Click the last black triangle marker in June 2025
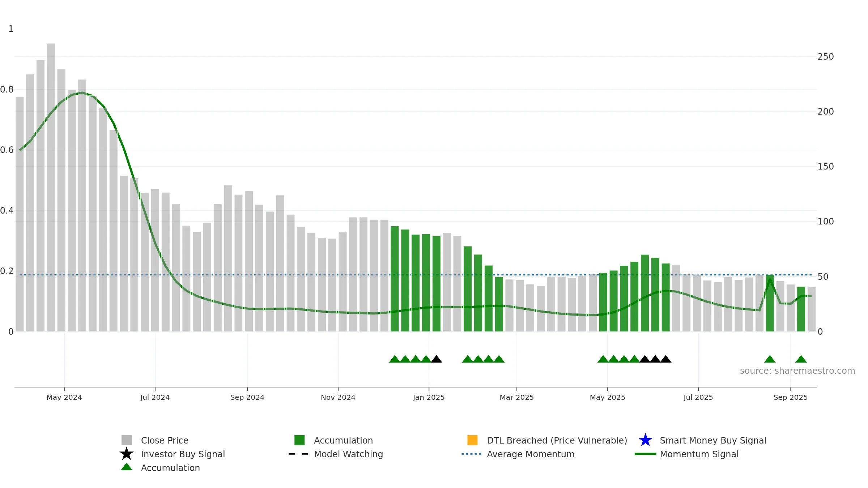Image resolution: width=868 pixels, height=488 pixels. [x=666, y=359]
